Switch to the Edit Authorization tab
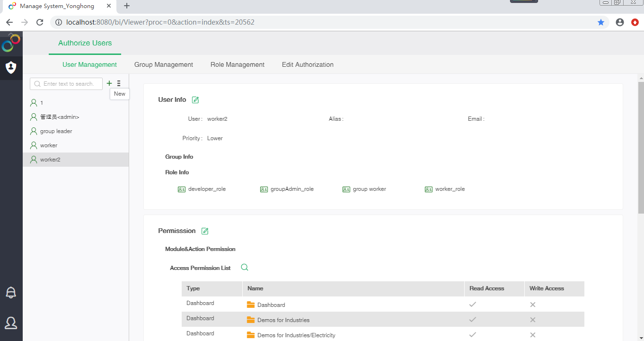Screen dimensions: 644x341 coord(308,65)
